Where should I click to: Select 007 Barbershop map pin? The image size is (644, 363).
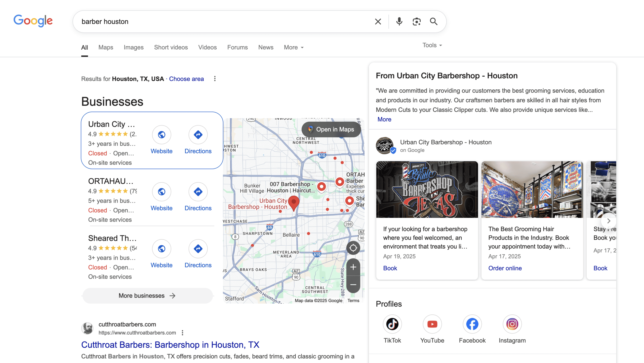tap(321, 187)
